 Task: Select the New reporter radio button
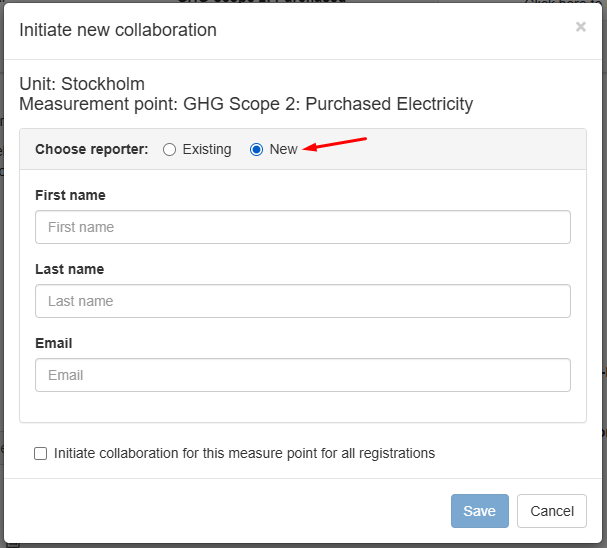coord(257,150)
